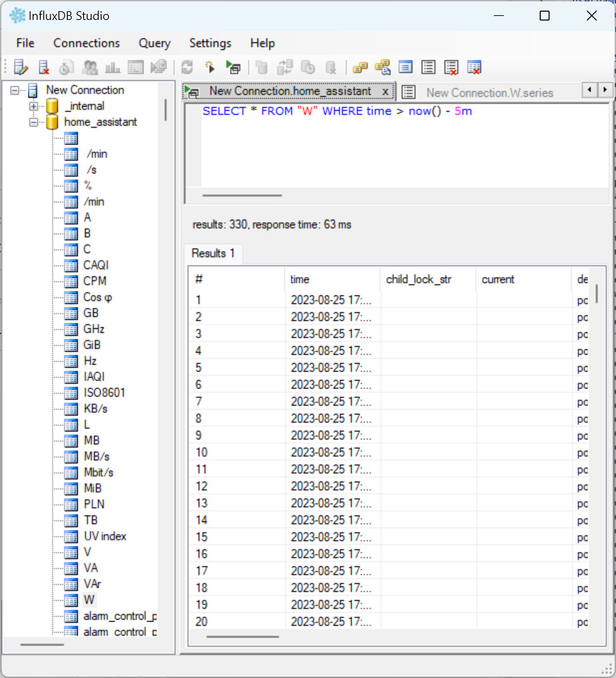This screenshot has height=678, width=616.
Task: Click the results grid vertical scrollbar thumb
Action: click(x=597, y=294)
